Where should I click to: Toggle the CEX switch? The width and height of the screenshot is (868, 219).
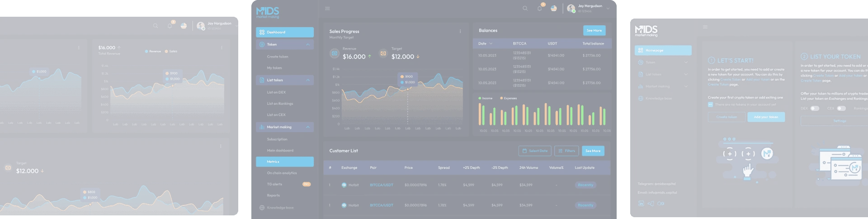(841, 109)
